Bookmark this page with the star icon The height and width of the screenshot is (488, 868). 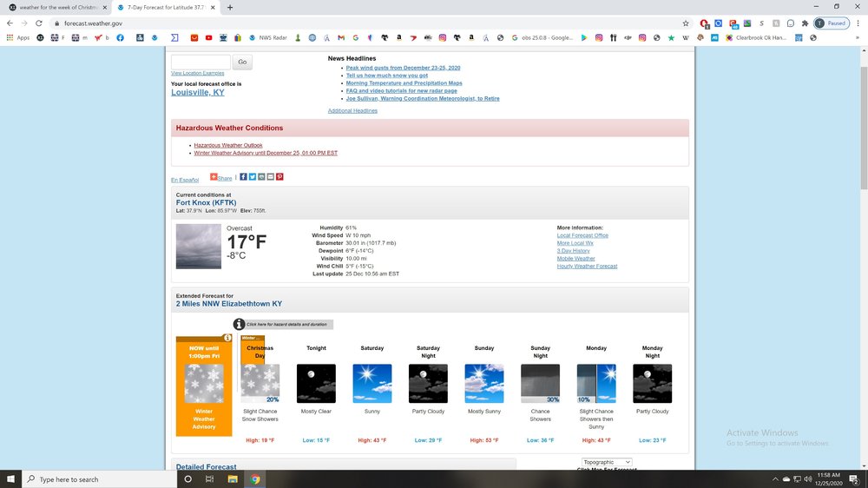(686, 23)
